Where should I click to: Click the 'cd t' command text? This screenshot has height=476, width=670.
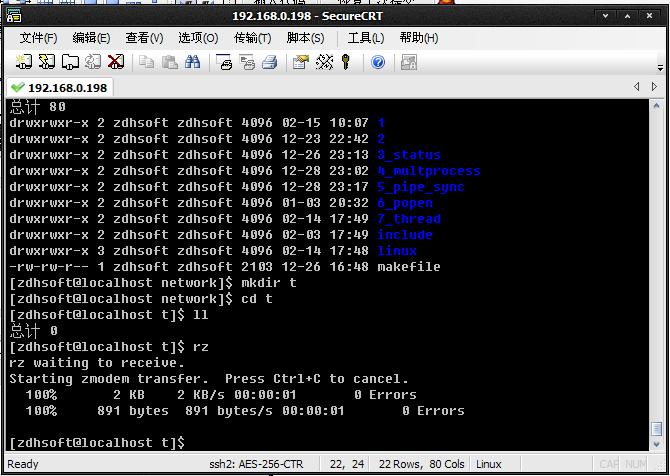256,299
